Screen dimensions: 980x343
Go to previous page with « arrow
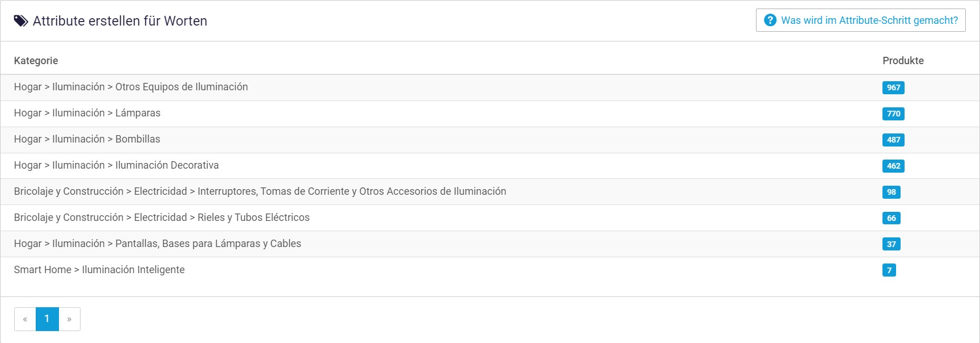[25, 319]
